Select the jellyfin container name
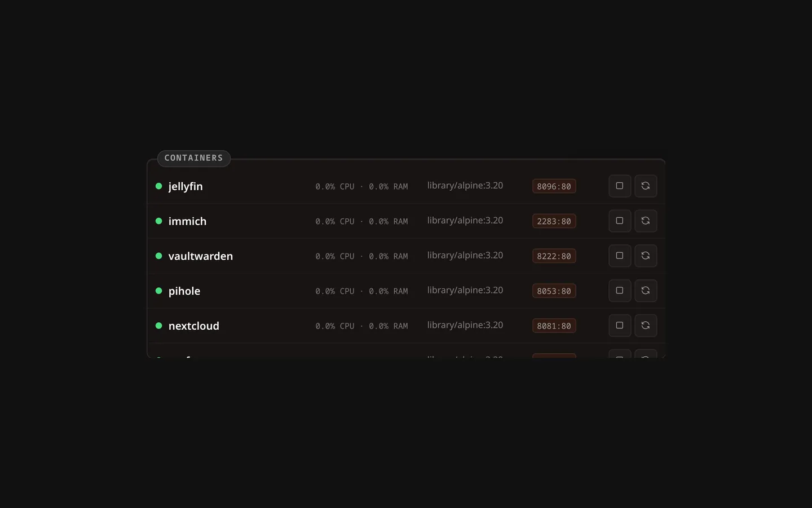Viewport: 812px width, 508px height. 186,186
